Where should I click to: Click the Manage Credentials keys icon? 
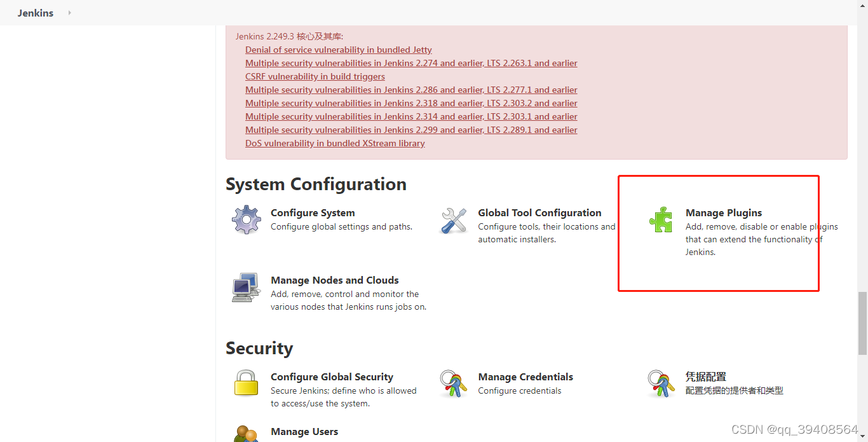[x=454, y=383]
